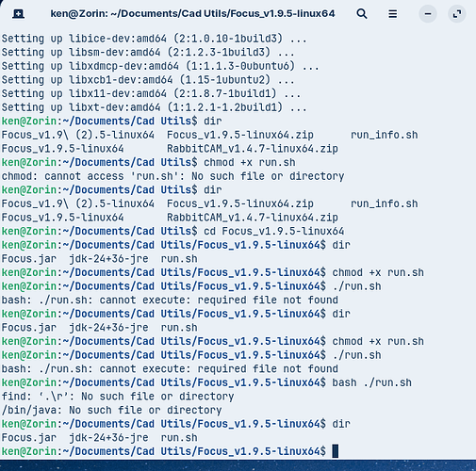Open a new terminal tab via the header icon
This screenshot has height=471, width=476.
pyautogui.click(x=18, y=14)
